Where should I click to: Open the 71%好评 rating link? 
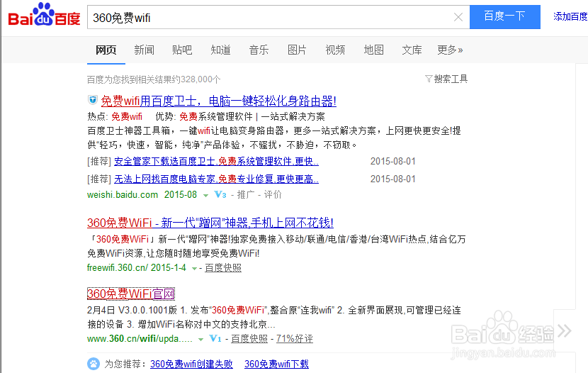click(295, 338)
